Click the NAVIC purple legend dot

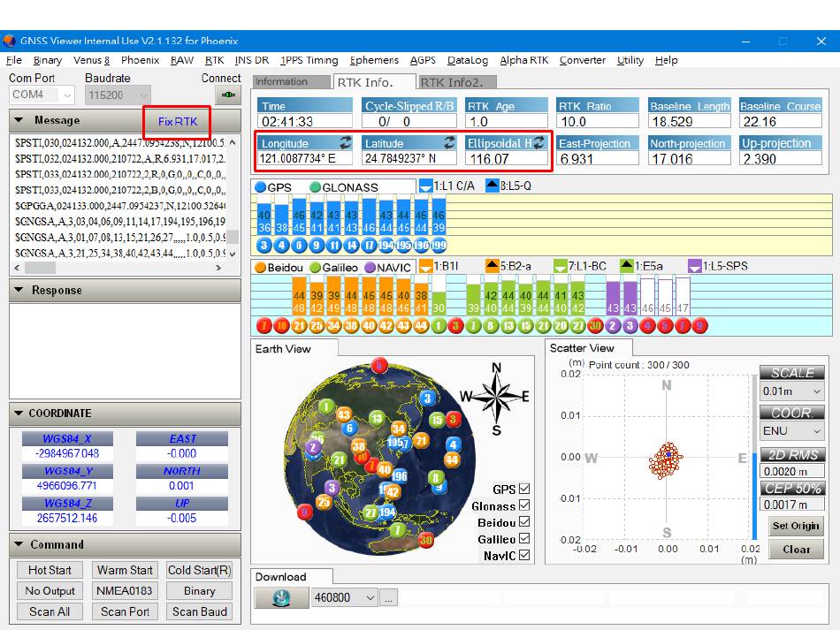pos(370,267)
